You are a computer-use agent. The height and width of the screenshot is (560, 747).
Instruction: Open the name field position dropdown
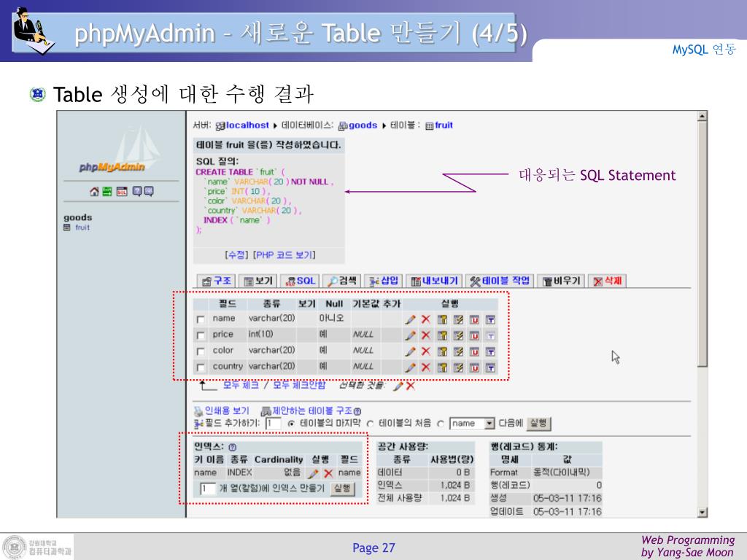tap(472, 424)
